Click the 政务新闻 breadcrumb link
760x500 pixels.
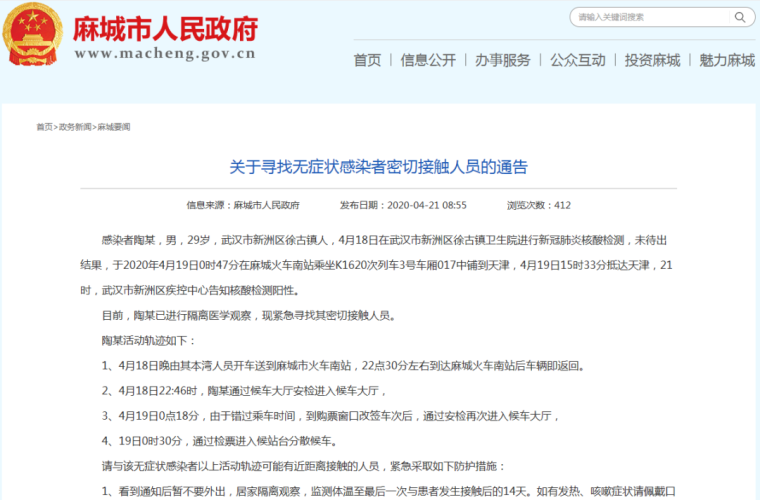coord(75,127)
